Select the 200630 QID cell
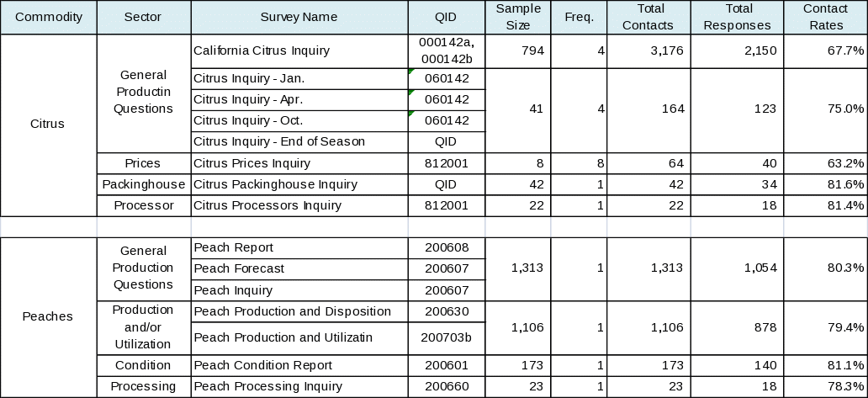The image size is (868, 398). click(x=447, y=311)
